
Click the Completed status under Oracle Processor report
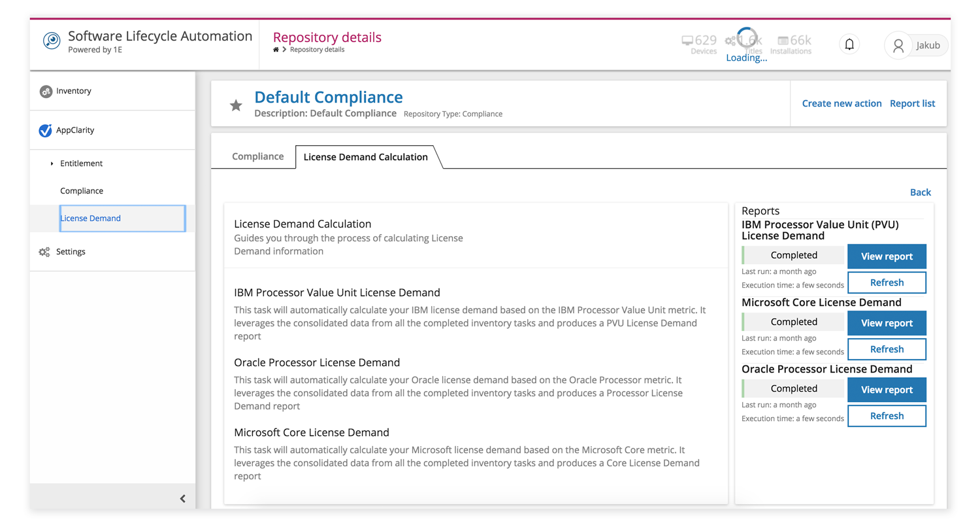click(x=794, y=388)
